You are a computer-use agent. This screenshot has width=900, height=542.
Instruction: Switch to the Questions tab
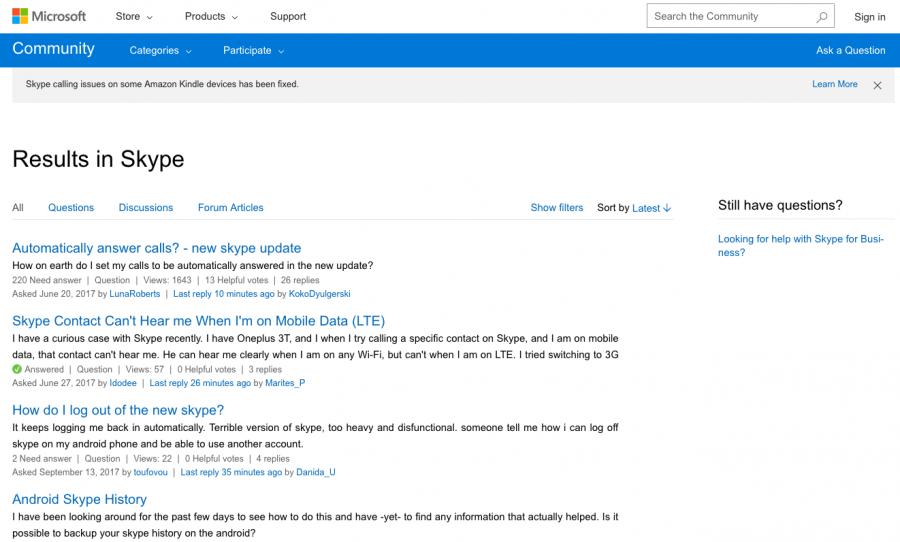coord(71,208)
